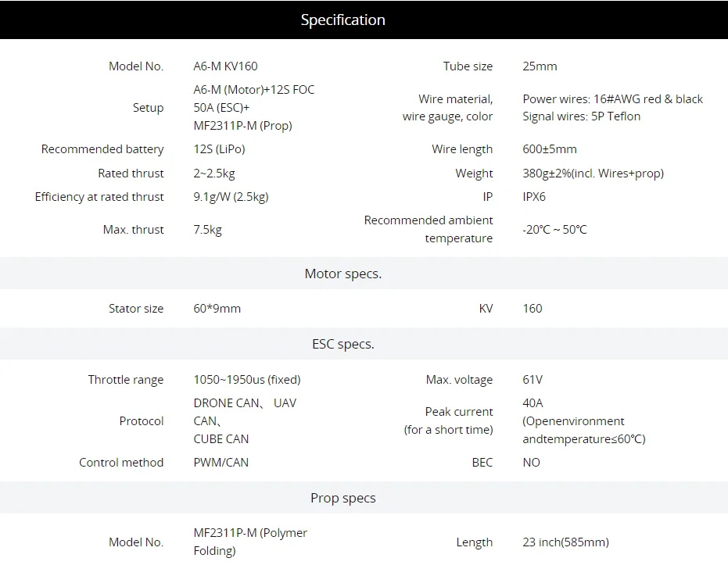The width and height of the screenshot is (728, 576).
Task: Click the Tube size 25mm value
Action: [x=540, y=66]
